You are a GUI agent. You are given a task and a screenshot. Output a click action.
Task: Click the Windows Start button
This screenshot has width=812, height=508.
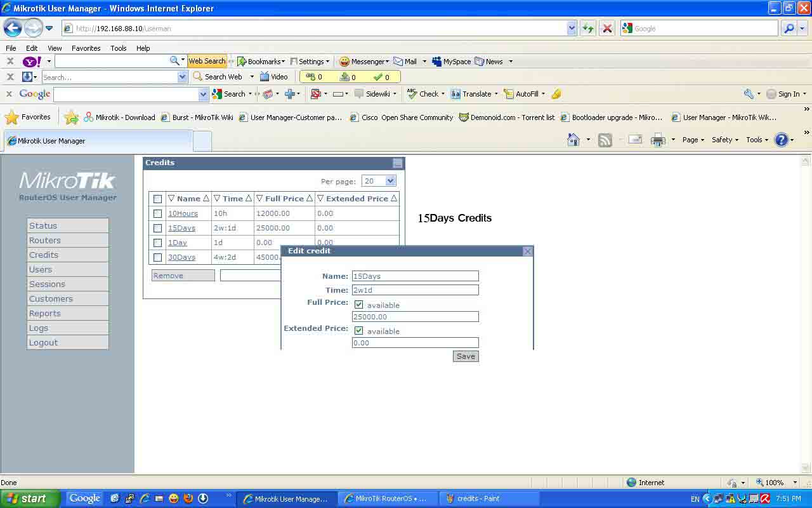click(x=30, y=498)
